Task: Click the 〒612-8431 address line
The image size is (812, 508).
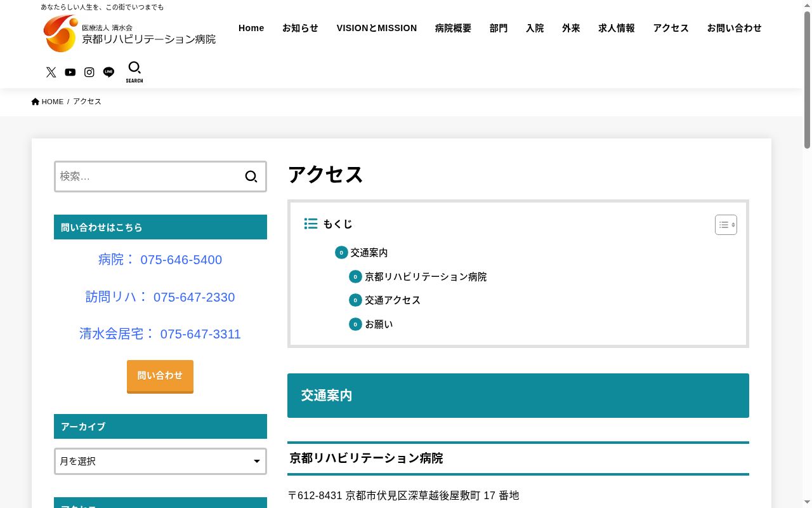Action: tap(403, 495)
